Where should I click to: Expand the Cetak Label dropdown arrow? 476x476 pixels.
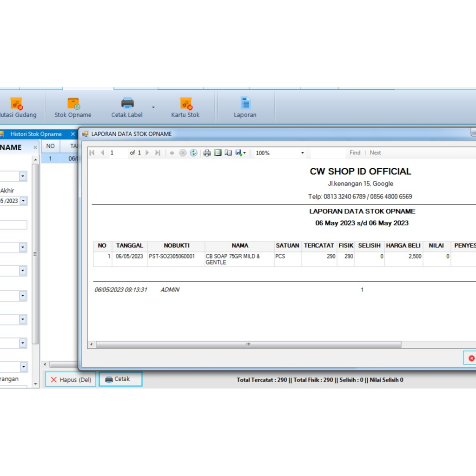(153, 107)
